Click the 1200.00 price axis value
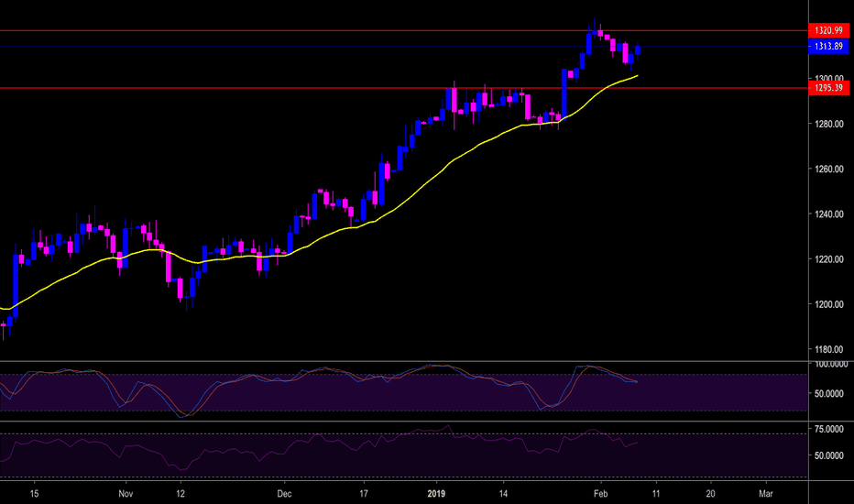 (x=829, y=304)
